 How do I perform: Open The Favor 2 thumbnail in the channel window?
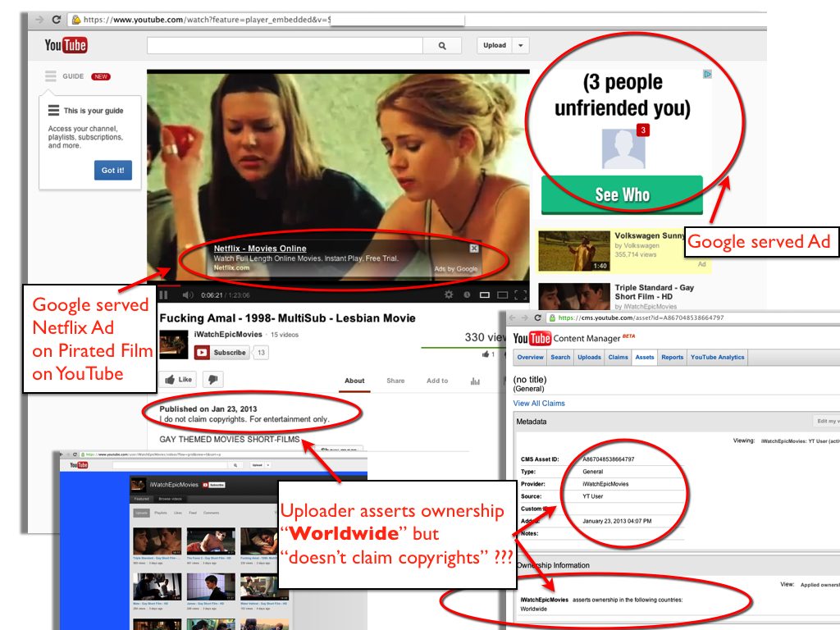[211, 541]
